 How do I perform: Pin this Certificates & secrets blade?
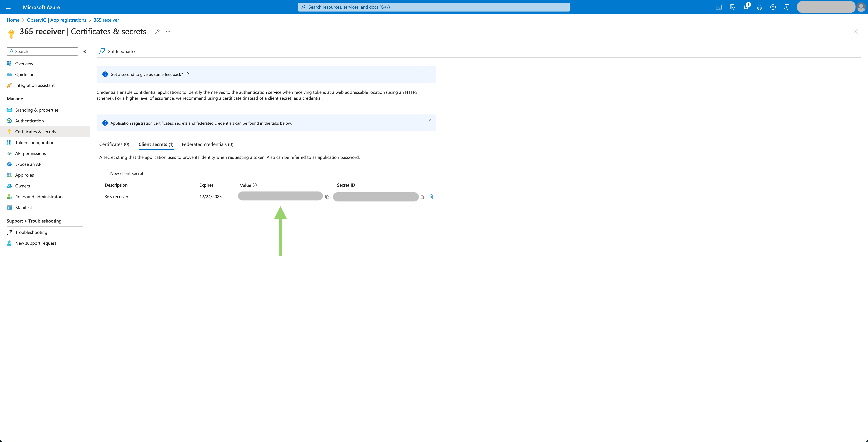click(157, 32)
